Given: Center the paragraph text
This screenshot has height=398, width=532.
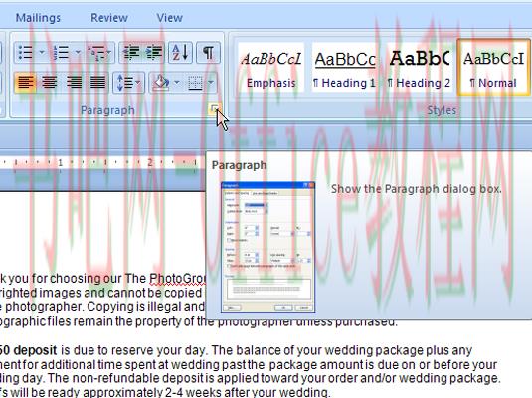Looking at the screenshot, I should point(50,82).
